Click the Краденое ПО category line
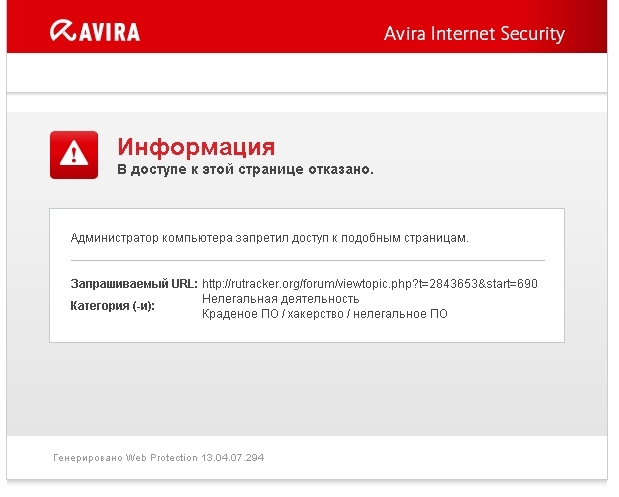Viewport: 619px width, 497px height. 325,314
